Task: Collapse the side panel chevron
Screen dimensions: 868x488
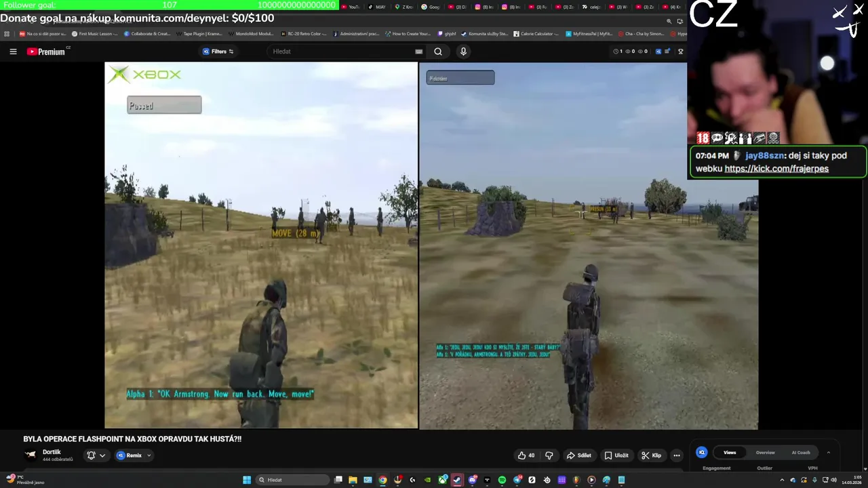Action: point(828,452)
